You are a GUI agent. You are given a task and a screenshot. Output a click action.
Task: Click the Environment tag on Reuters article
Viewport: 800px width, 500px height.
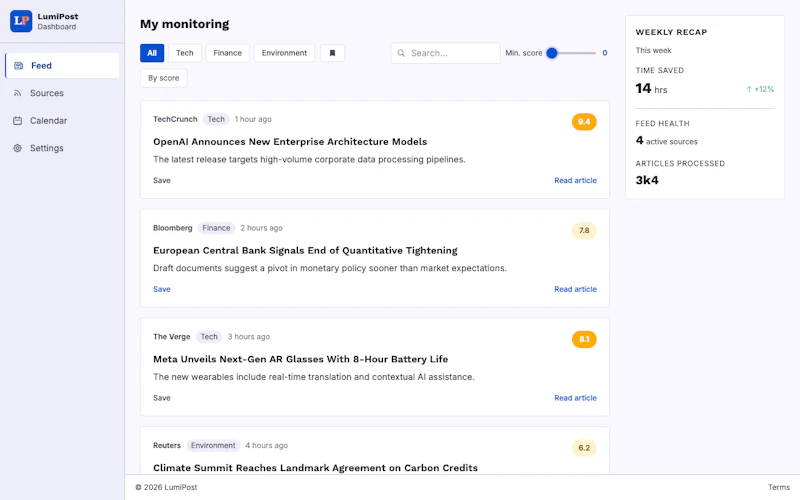(213, 445)
